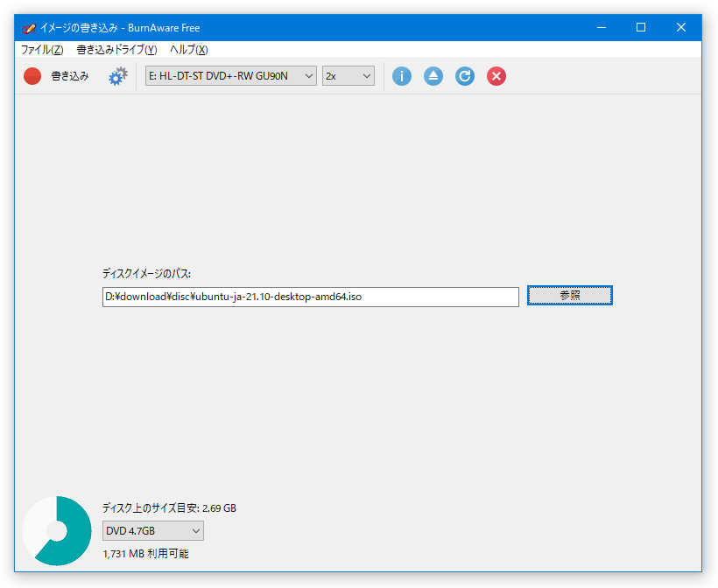Image resolution: width=718 pixels, height=588 pixels.
Task: Eject the disc tray using the eject icon
Action: point(433,76)
